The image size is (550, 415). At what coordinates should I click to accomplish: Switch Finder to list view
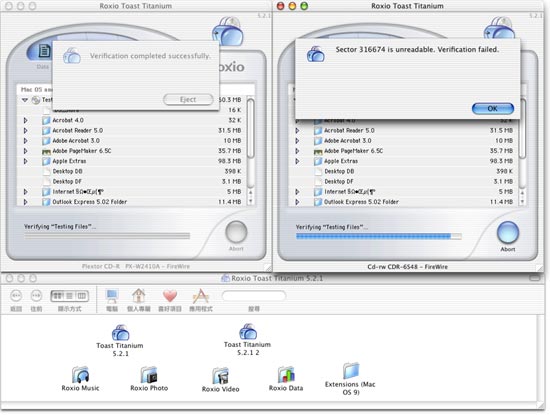pyautogui.click(x=69, y=296)
